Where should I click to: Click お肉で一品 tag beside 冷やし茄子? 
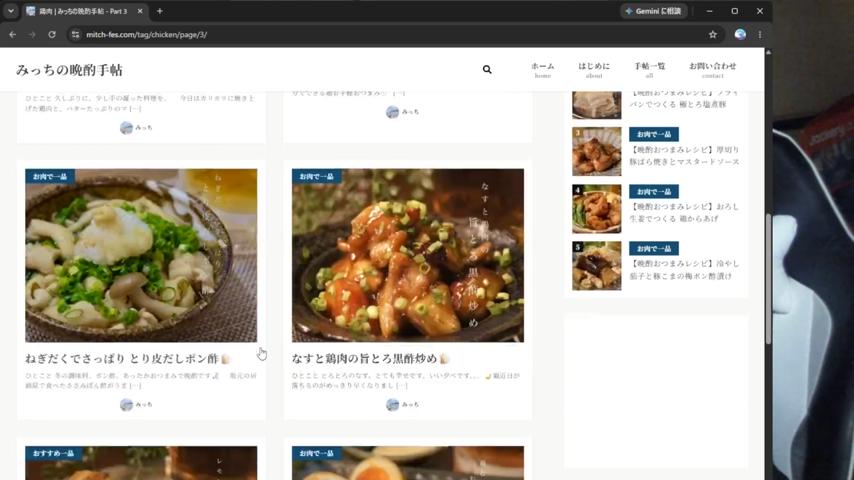coord(654,248)
